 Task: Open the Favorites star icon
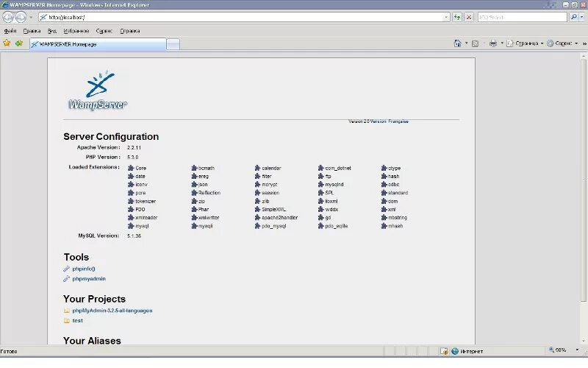pos(7,43)
